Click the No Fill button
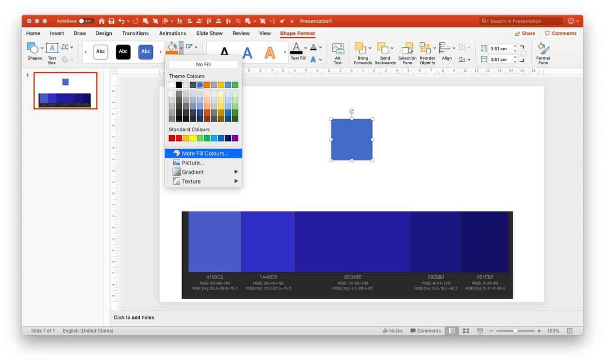 click(x=203, y=64)
